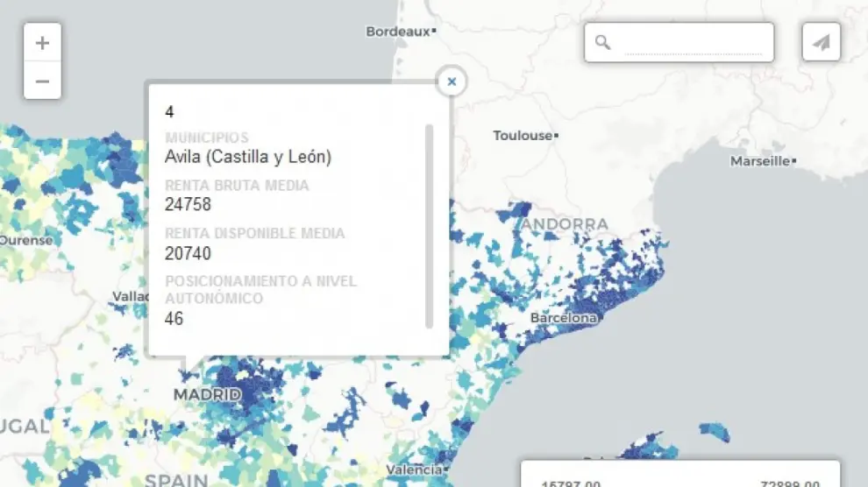This screenshot has height=487, width=868.
Task: Click the autonomic positioning value 46
Action: point(174,319)
